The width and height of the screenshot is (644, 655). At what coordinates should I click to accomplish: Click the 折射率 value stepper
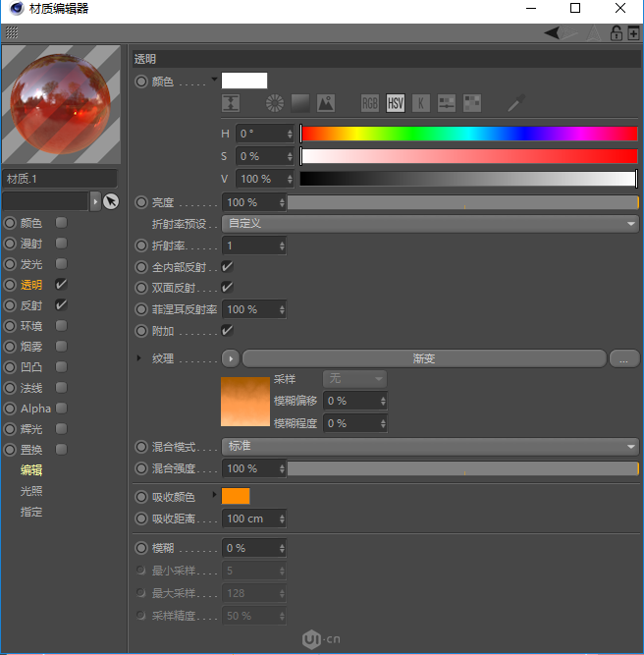click(x=282, y=246)
